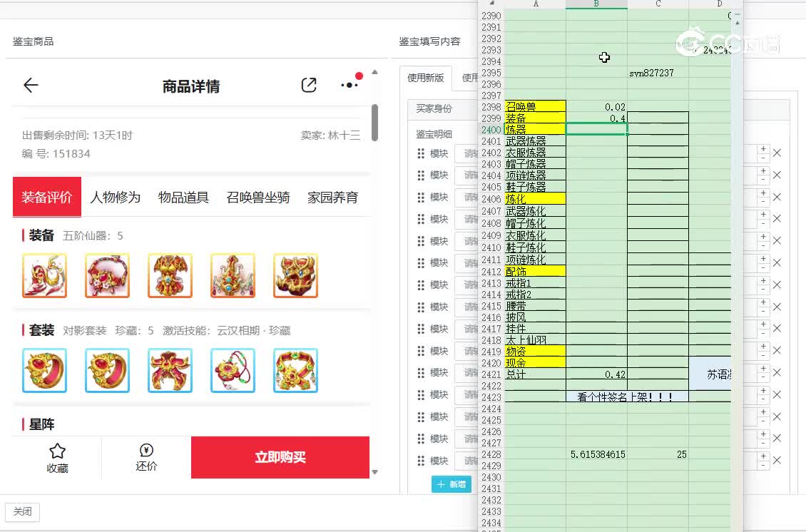Click the 还价 yen icon
The width and height of the screenshot is (806, 532).
click(x=146, y=450)
